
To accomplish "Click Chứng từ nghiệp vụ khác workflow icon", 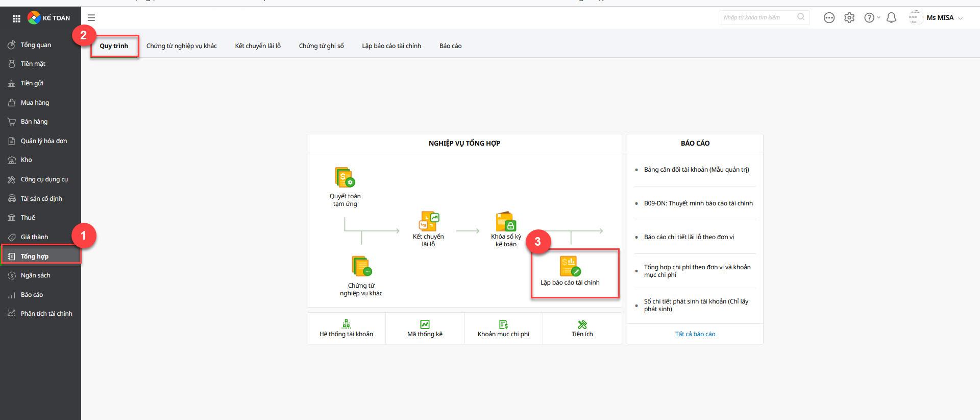I will 361,266.
